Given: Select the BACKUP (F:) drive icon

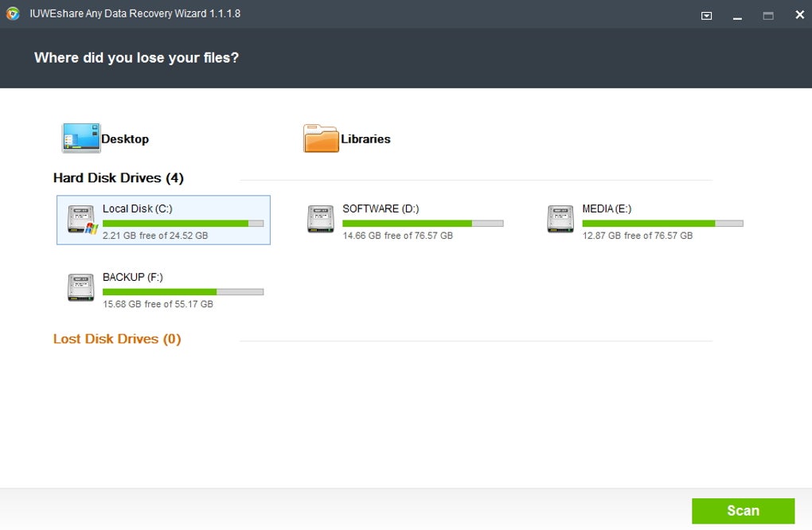Looking at the screenshot, I should pyautogui.click(x=80, y=287).
